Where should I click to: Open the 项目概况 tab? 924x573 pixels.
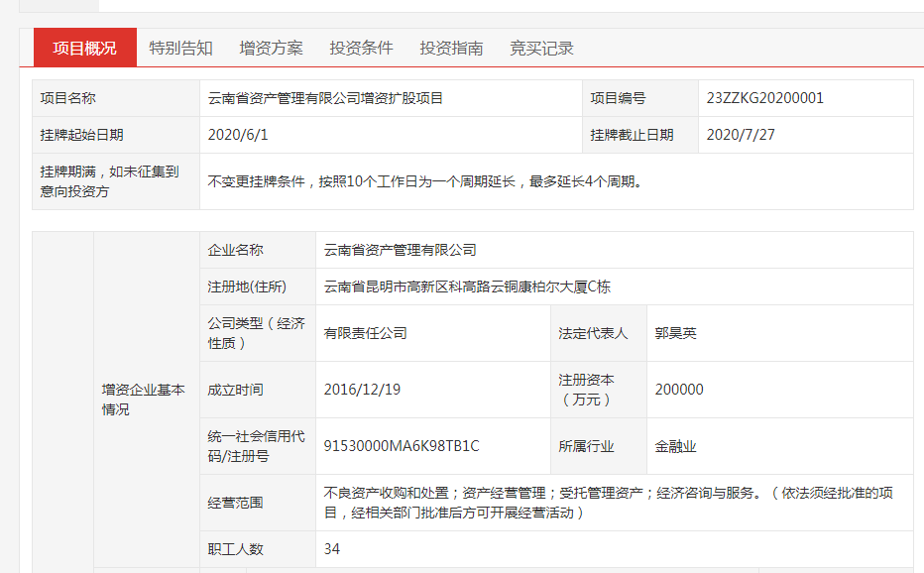click(x=85, y=48)
